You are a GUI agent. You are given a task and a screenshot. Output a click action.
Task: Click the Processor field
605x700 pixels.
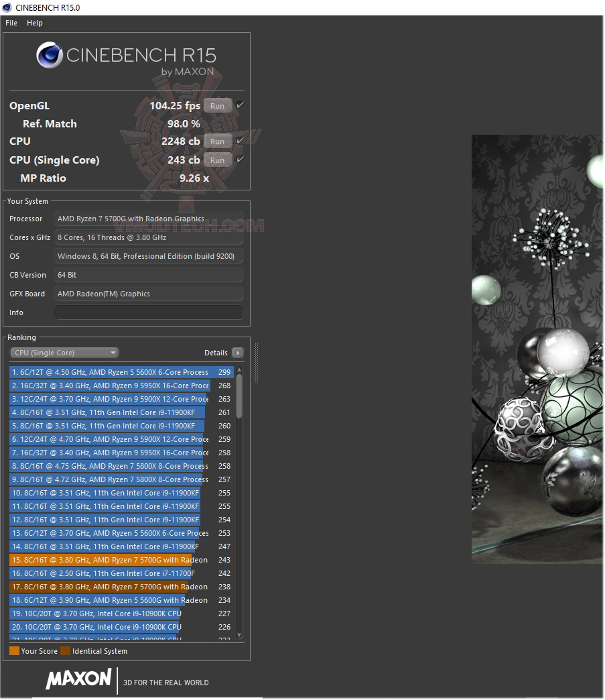pos(149,219)
